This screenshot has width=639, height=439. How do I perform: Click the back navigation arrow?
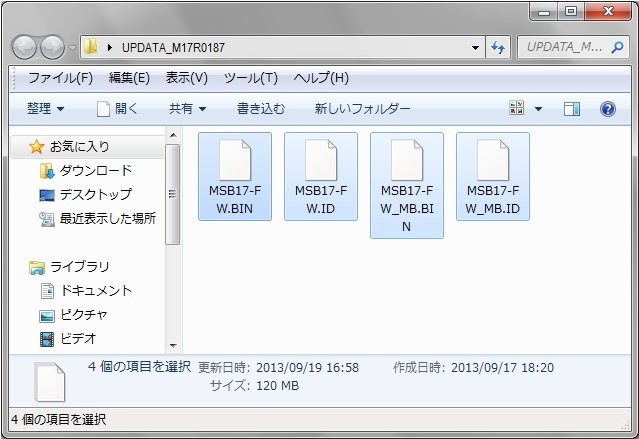(25, 47)
